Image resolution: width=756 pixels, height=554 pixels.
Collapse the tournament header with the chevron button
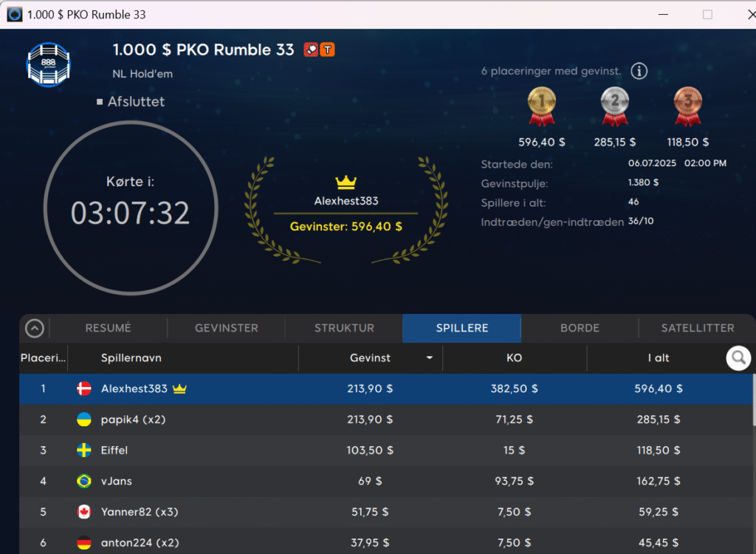pos(35,329)
